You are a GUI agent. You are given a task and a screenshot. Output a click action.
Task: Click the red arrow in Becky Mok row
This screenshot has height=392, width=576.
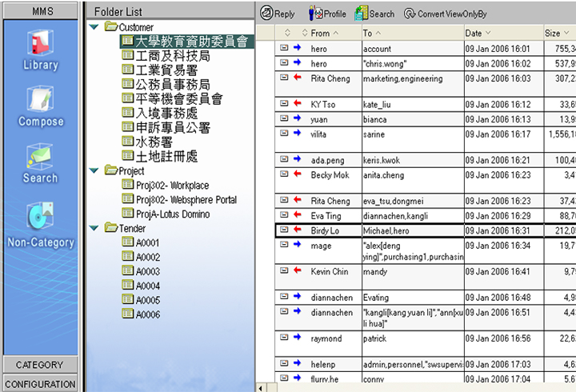pyautogui.click(x=298, y=174)
